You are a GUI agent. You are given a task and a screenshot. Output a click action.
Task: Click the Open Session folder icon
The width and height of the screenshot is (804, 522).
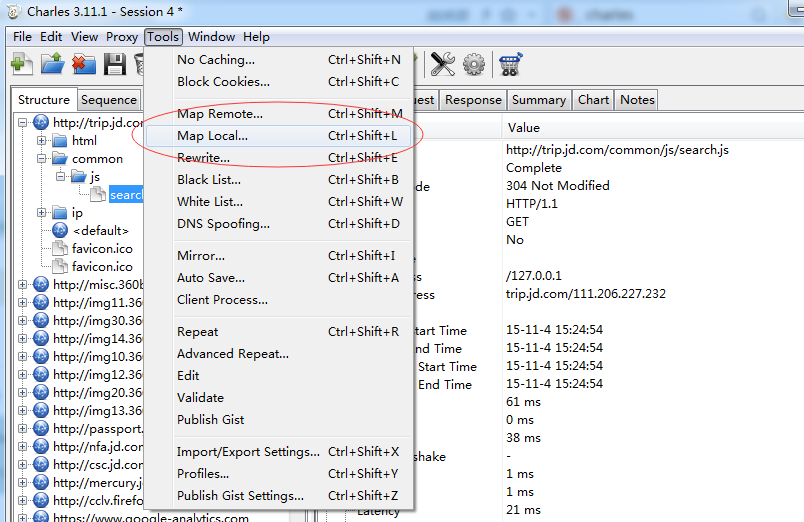click(x=53, y=64)
